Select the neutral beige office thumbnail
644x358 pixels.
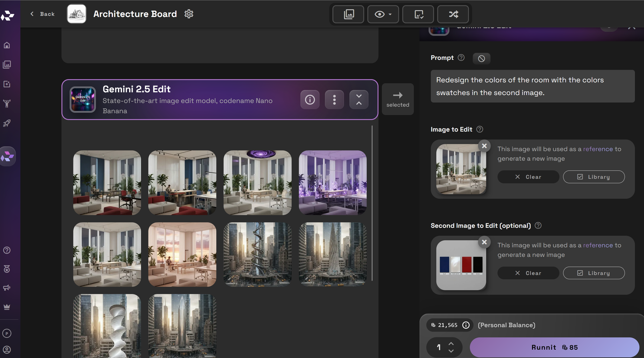click(107, 255)
